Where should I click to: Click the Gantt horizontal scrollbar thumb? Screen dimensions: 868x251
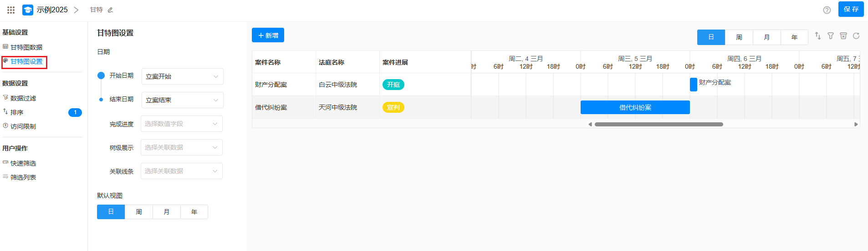pos(659,124)
